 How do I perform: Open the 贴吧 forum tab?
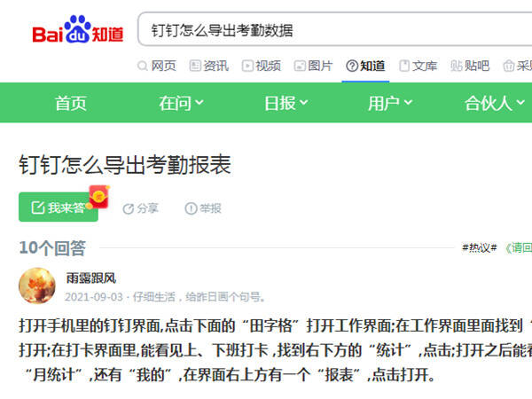470,66
